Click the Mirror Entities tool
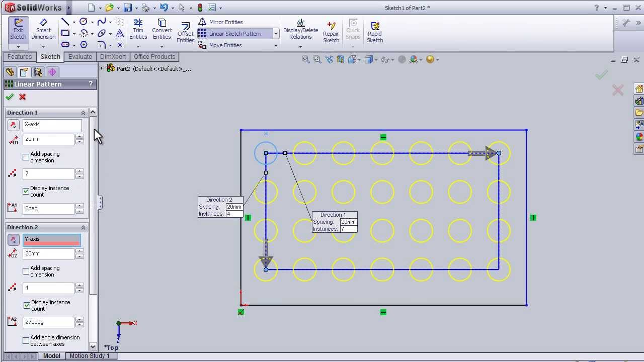The image size is (644, 362). [x=220, y=22]
